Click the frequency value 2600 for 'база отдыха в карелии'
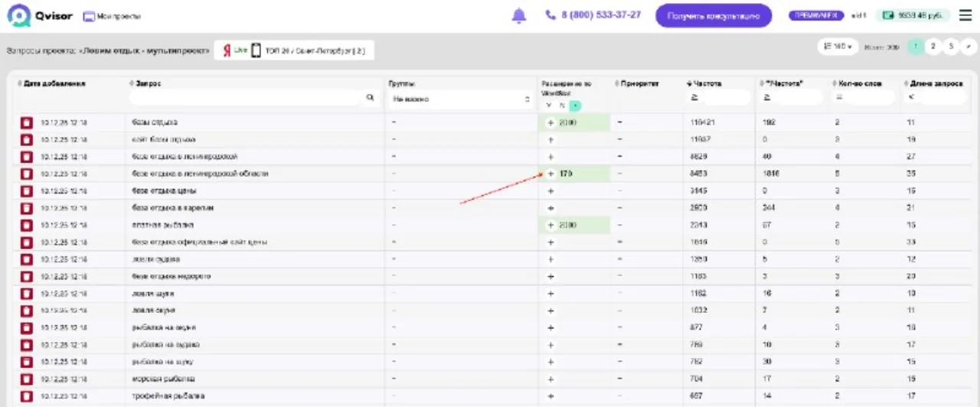Screen dimensions: 980x407 (x=698, y=208)
